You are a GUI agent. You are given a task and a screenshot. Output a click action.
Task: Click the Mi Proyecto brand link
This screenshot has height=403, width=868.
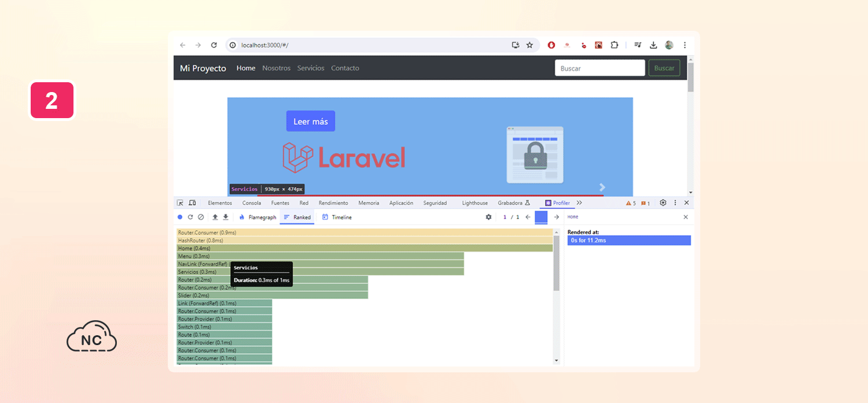pyautogui.click(x=203, y=68)
